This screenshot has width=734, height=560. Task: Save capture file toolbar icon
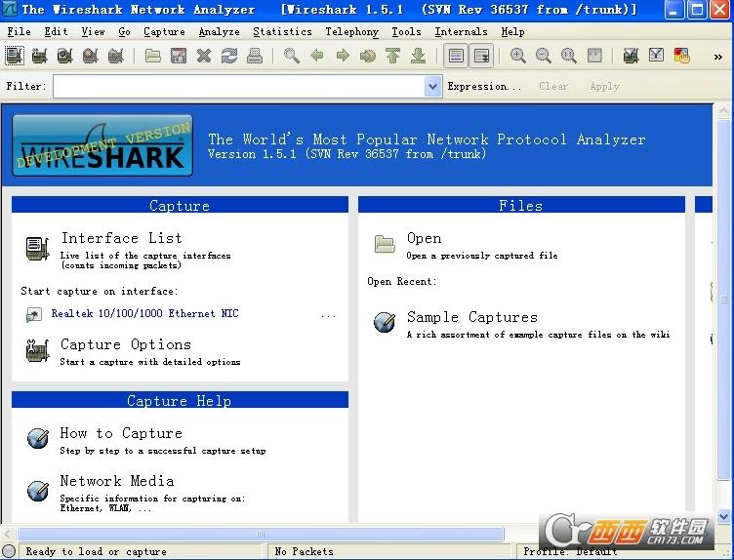pos(179,56)
